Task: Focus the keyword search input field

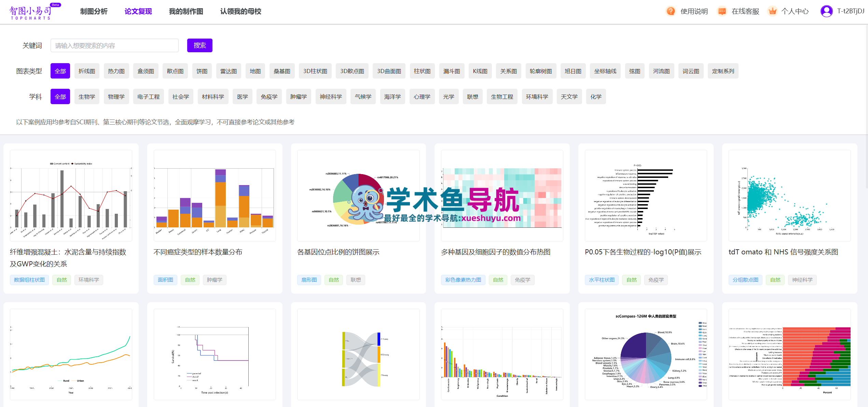Action: [x=114, y=45]
